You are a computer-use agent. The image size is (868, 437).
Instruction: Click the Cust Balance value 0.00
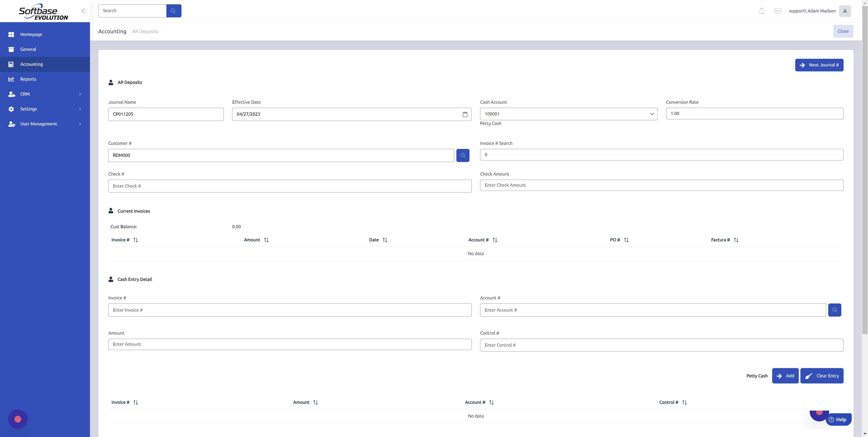point(236,227)
